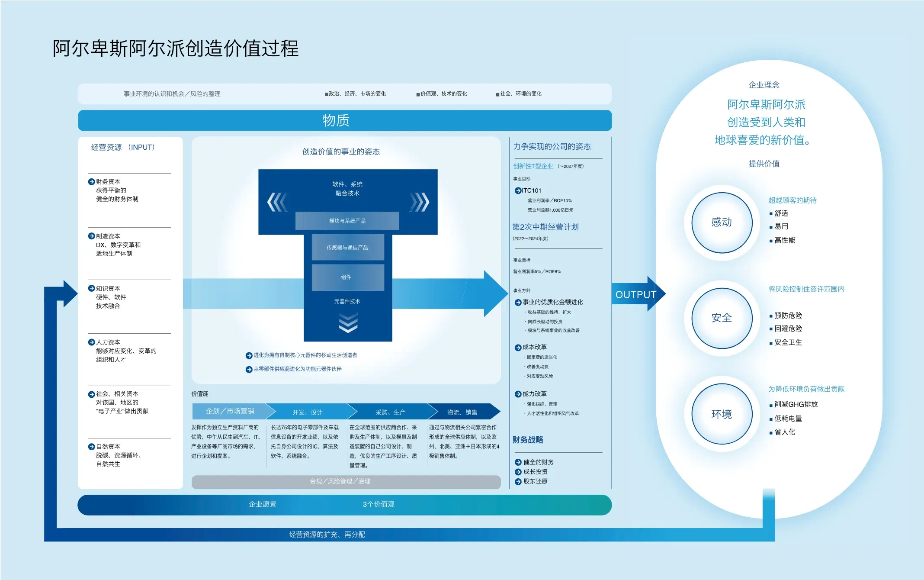The height and width of the screenshot is (580, 924).
Task: Click the arrow bullet next to 能力改革
Action: point(518,394)
